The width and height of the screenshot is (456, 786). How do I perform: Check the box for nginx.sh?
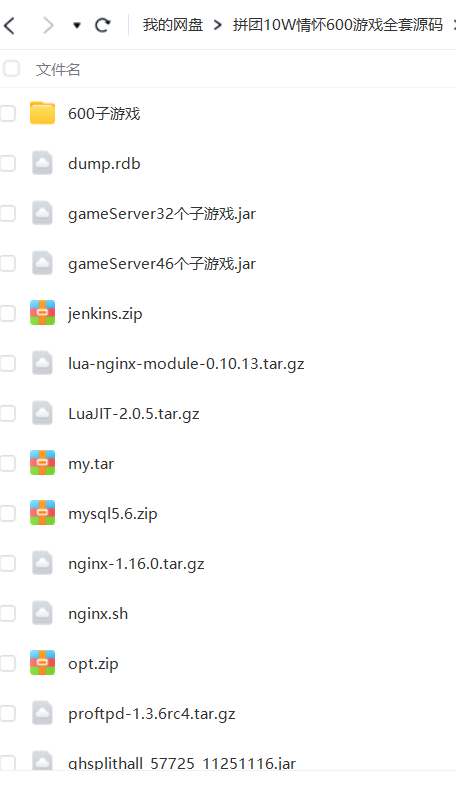coord(8,613)
